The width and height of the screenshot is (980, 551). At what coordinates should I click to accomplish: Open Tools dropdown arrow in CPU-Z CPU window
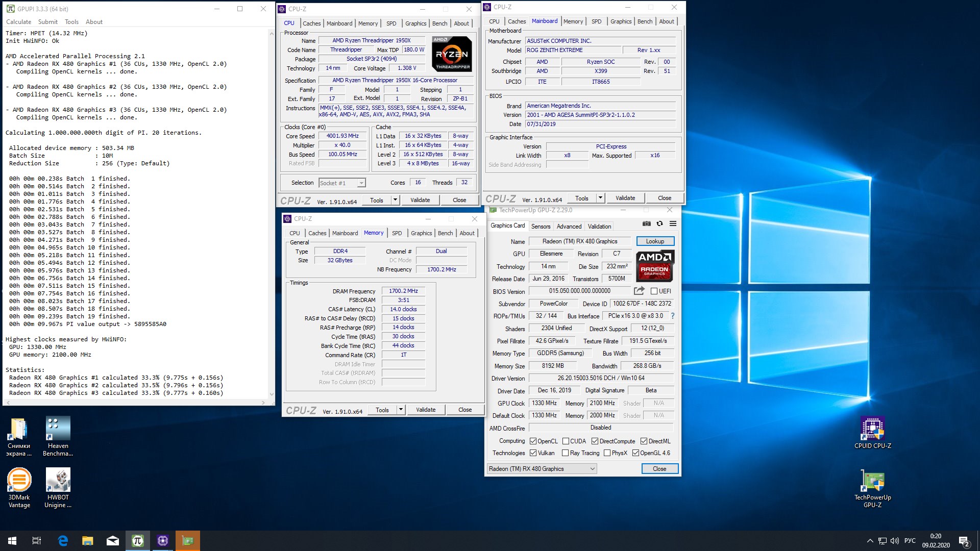395,200
